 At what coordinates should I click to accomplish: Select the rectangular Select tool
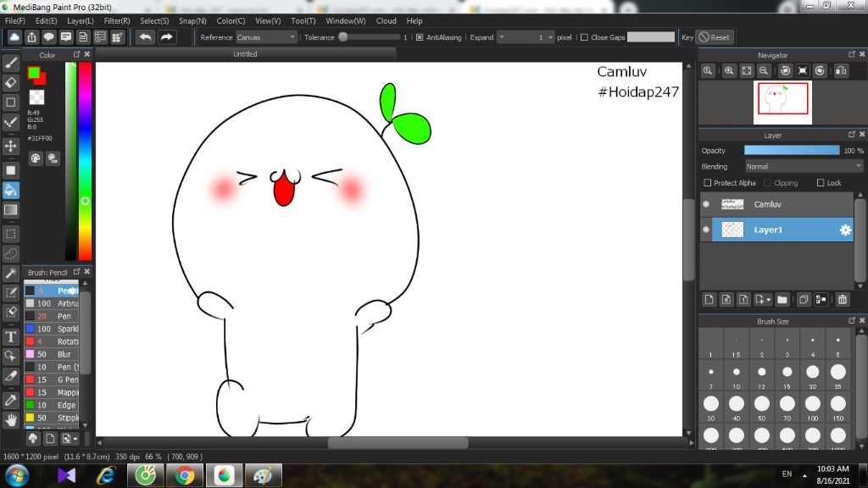pyautogui.click(x=10, y=234)
